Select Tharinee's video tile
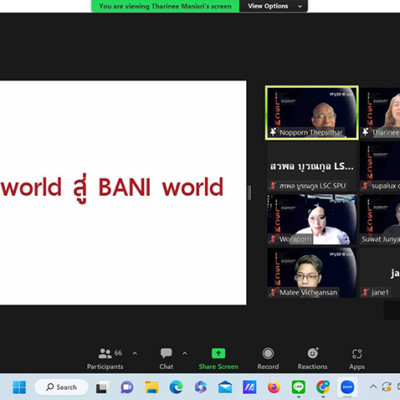The width and height of the screenshot is (400, 400). coord(380,113)
